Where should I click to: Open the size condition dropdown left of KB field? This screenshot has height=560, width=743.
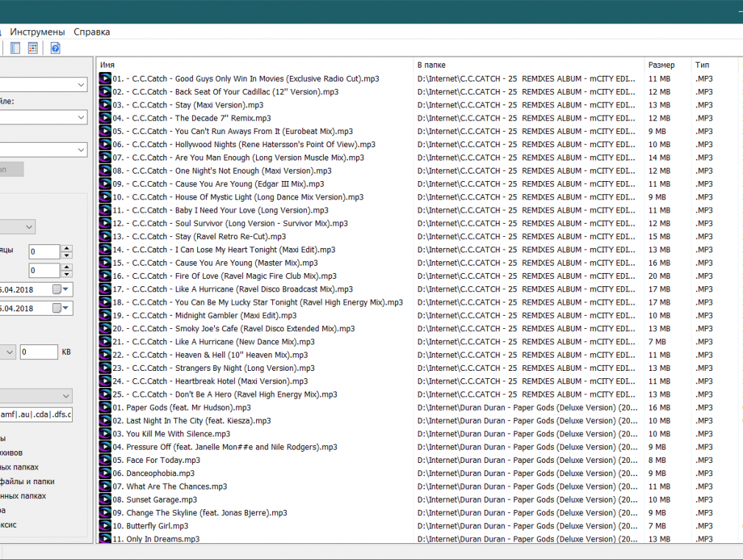(9, 352)
